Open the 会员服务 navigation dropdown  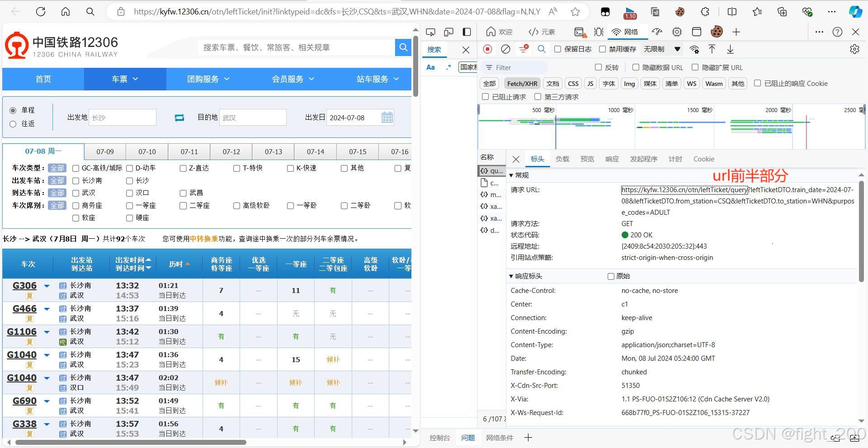point(292,79)
